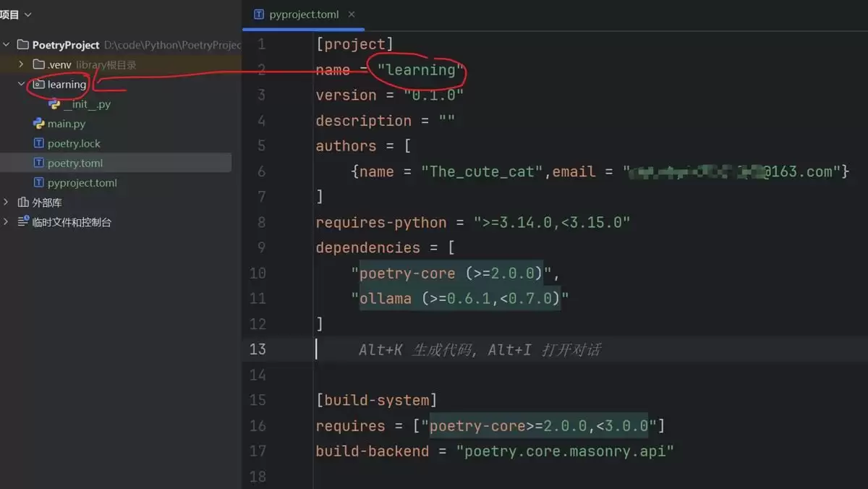Click the Python icon of main.py
Image resolution: width=868 pixels, height=489 pixels.
39,124
